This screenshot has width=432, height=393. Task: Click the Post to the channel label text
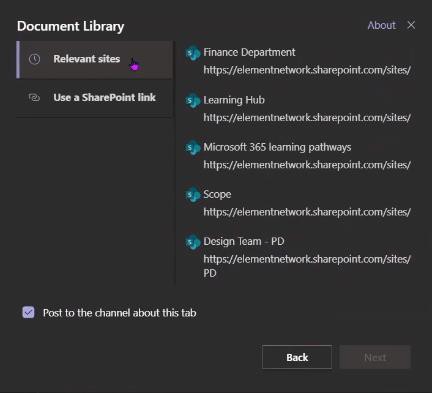(x=119, y=313)
